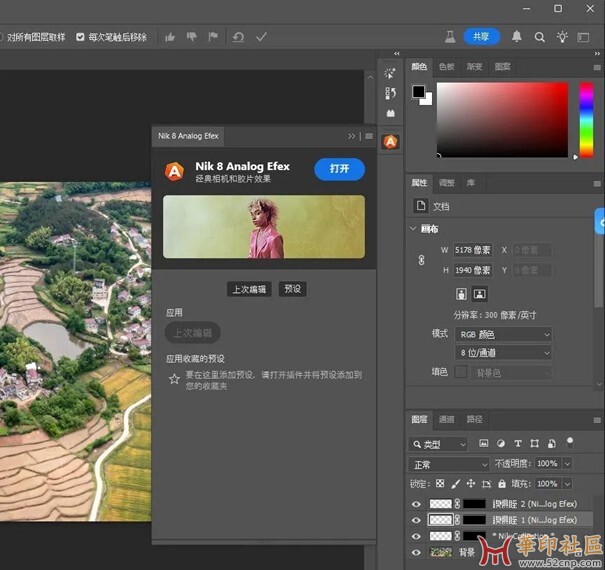Screen dimensions: 605x570
Task: Switch to the 库 tab
Action: pos(470,183)
